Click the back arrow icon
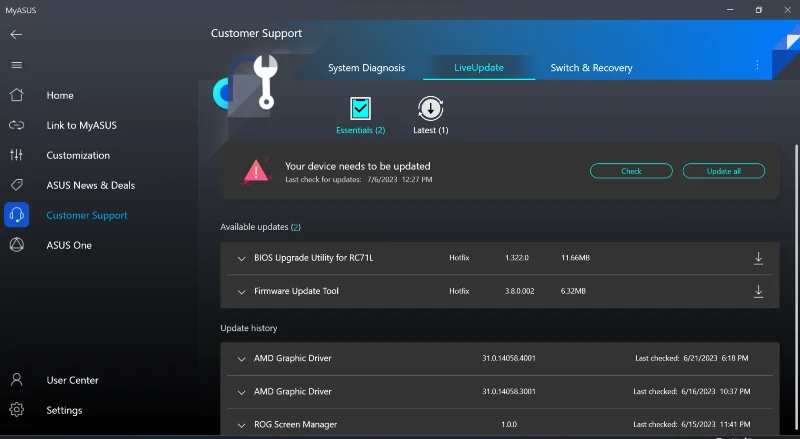 click(16, 34)
